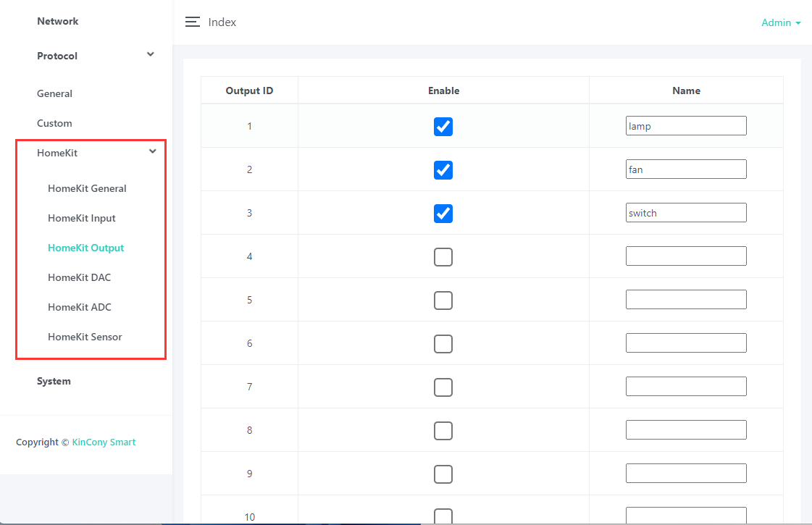The height and width of the screenshot is (525, 812).
Task: Tick the Enable checkbox in row 6
Action: point(443,343)
